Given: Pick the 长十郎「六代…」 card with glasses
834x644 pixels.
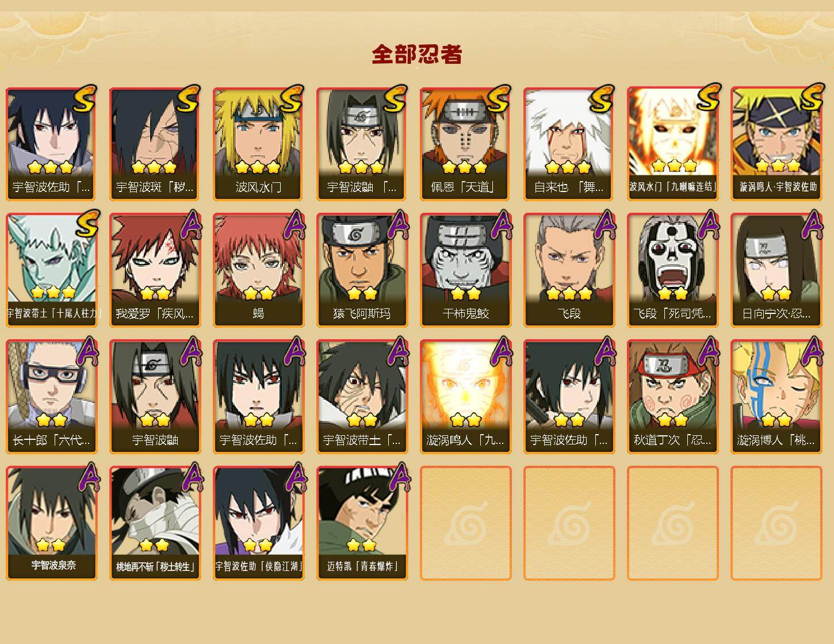Looking at the screenshot, I should click(x=51, y=397).
